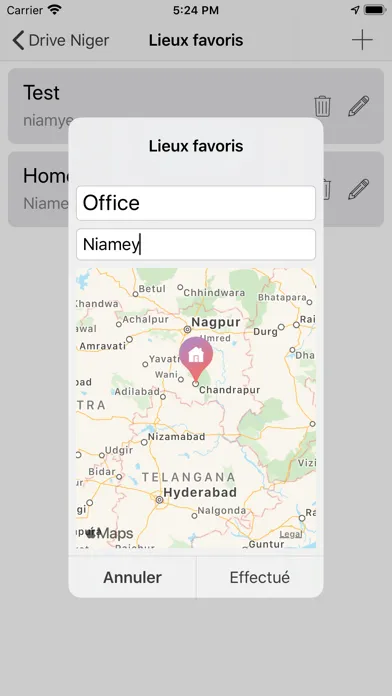Tap the location services arrow in status bar
This screenshot has height=696, width=392.
coord(355,10)
